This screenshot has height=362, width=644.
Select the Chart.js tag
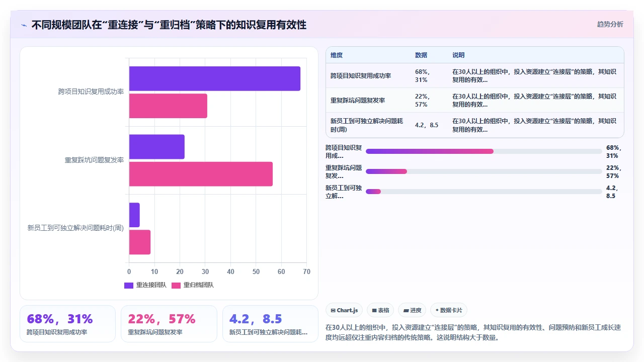(x=345, y=310)
